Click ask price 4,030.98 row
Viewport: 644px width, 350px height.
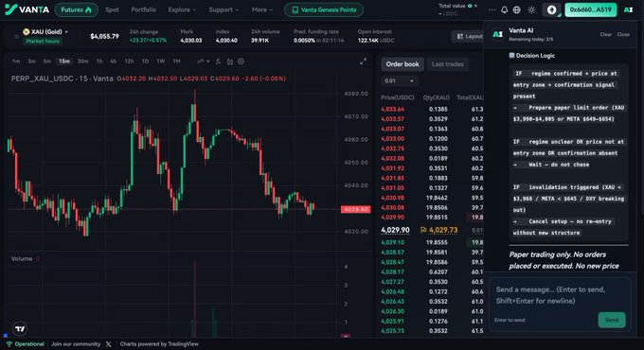point(432,198)
